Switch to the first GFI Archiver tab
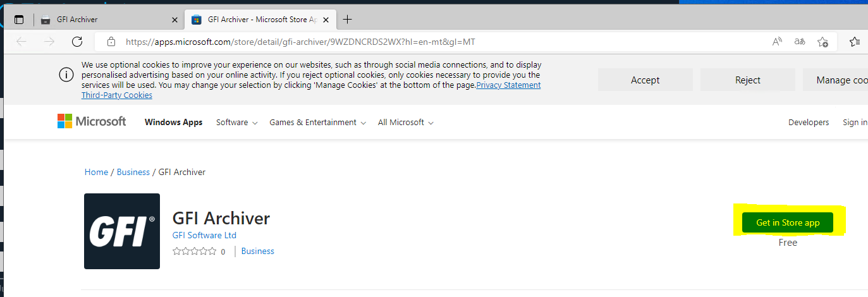This screenshot has height=297, width=868. [107, 20]
